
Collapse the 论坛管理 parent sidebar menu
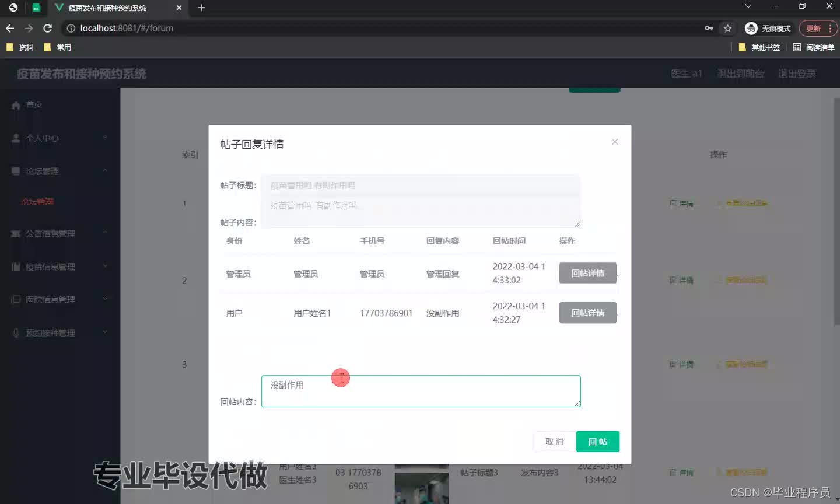click(x=60, y=171)
